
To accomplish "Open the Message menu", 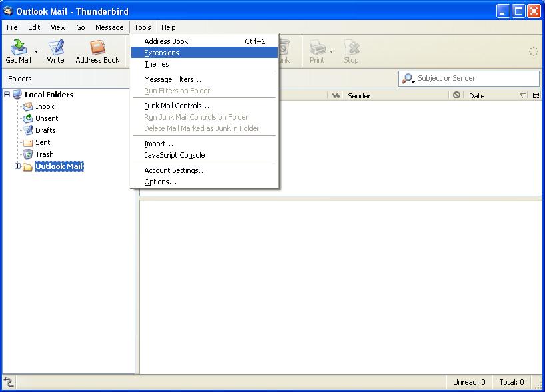I will click(x=109, y=27).
